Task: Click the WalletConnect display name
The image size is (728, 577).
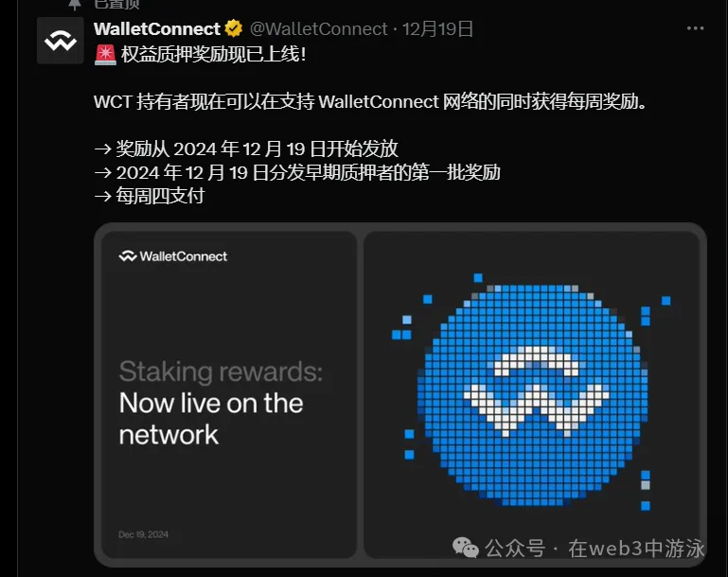Action: tap(157, 28)
